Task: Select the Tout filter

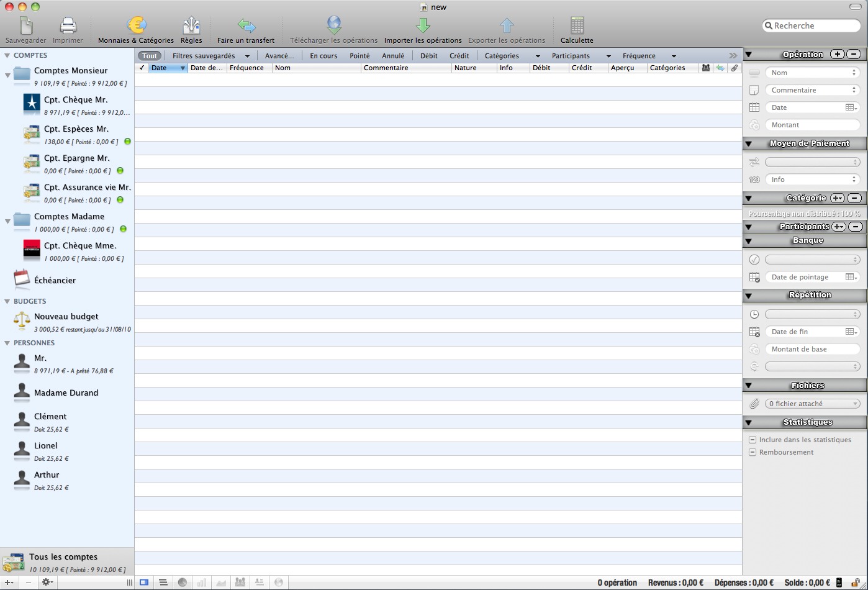Action: pos(150,56)
